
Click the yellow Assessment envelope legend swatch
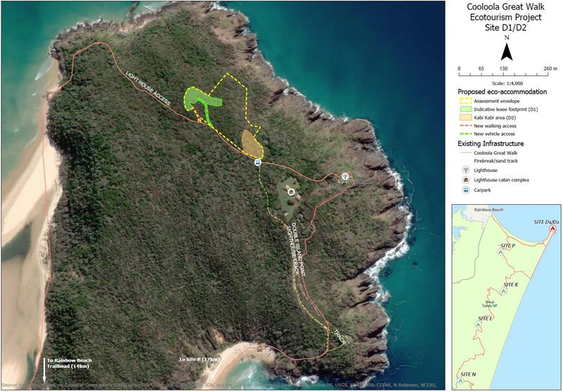pos(464,101)
